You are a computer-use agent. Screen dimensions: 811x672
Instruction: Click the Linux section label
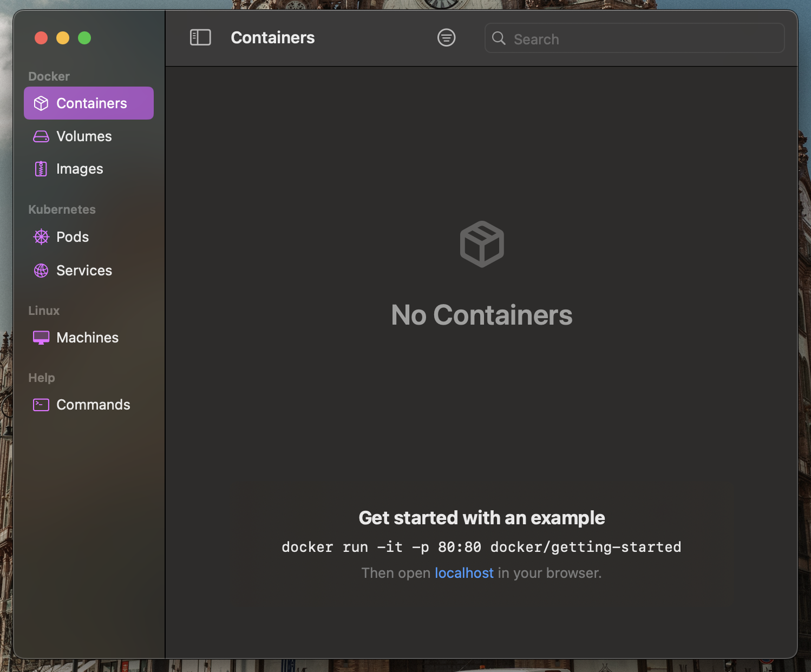pyautogui.click(x=43, y=310)
